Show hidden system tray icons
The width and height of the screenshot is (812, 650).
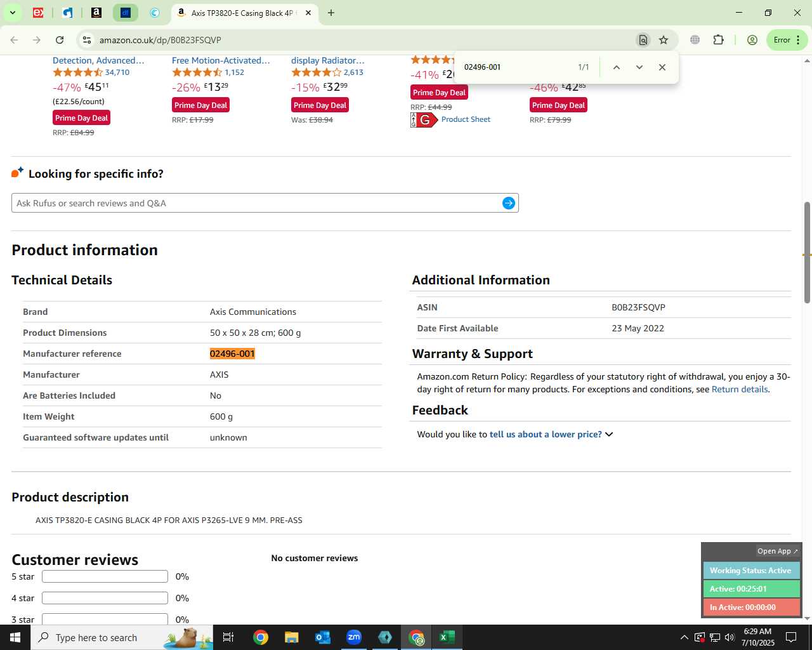pos(684,637)
